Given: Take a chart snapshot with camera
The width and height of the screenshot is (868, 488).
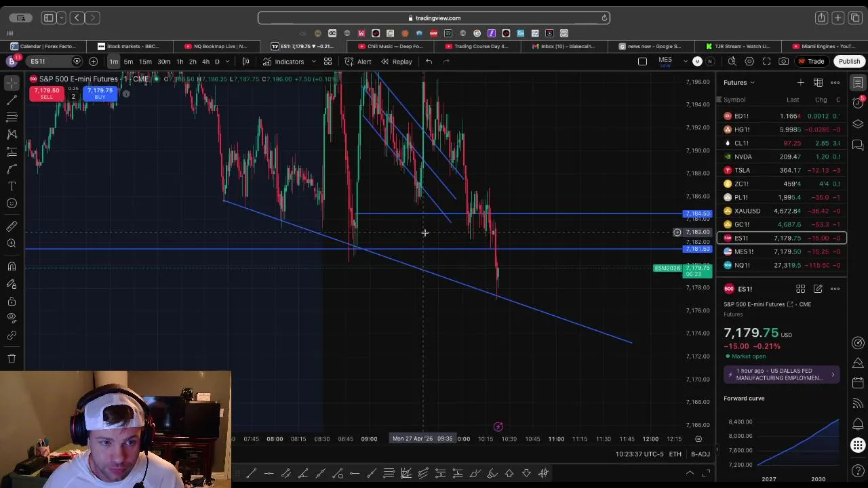Looking at the screenshot, I should click(x=783, y=62).
